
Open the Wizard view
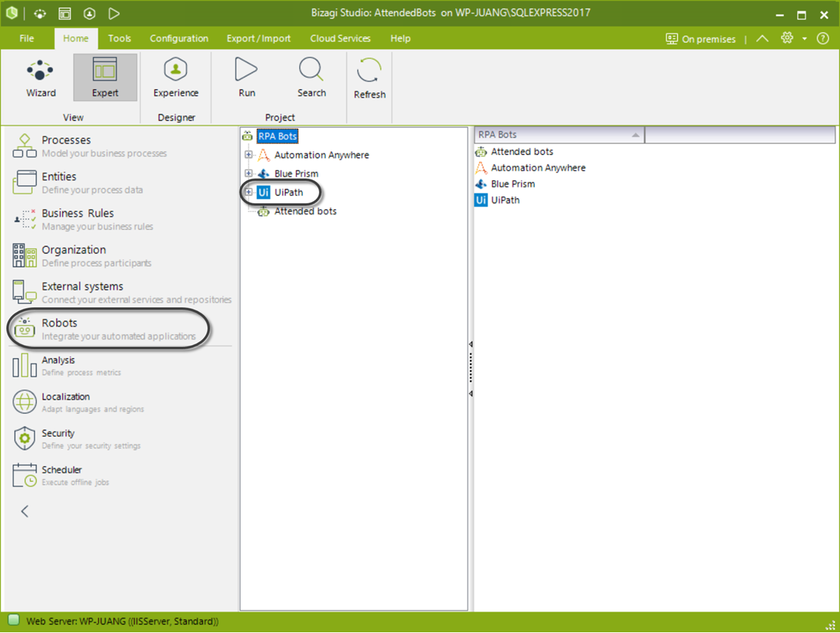click(x=41, y=78)
